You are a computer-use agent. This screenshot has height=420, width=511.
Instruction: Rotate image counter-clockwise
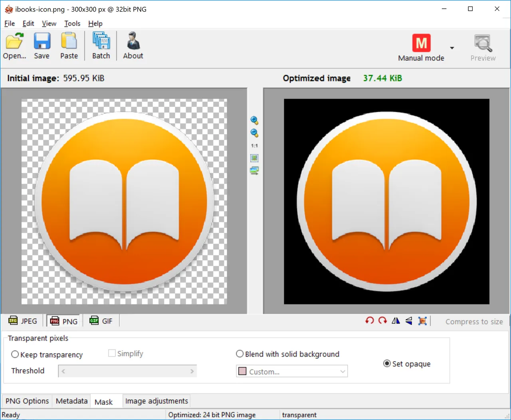369,321
